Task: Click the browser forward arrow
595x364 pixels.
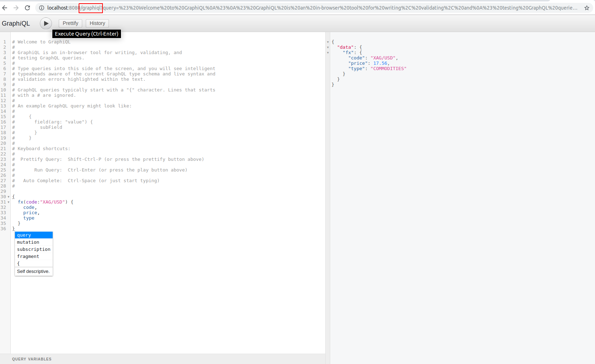Action: (16, 8)
